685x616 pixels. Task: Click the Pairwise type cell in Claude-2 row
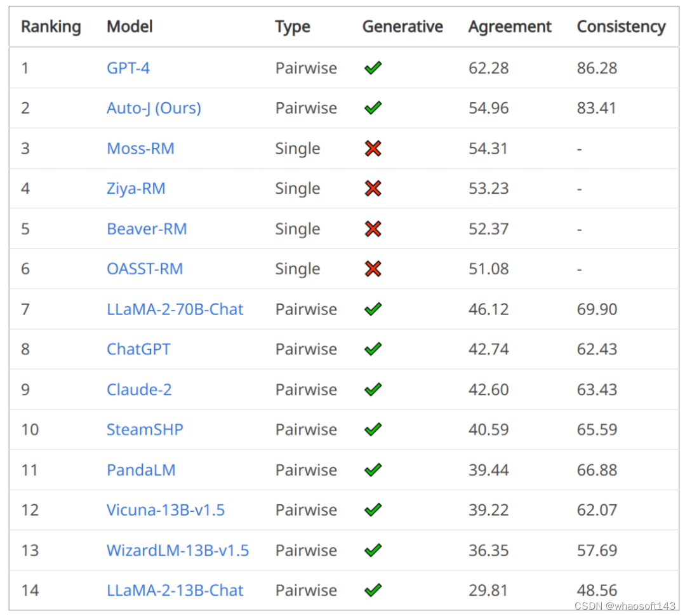click(306, 389)
